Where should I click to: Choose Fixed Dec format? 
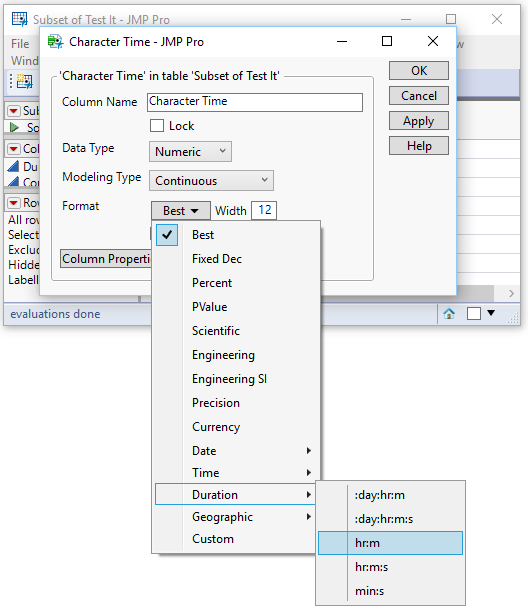[x=236, y=259]
